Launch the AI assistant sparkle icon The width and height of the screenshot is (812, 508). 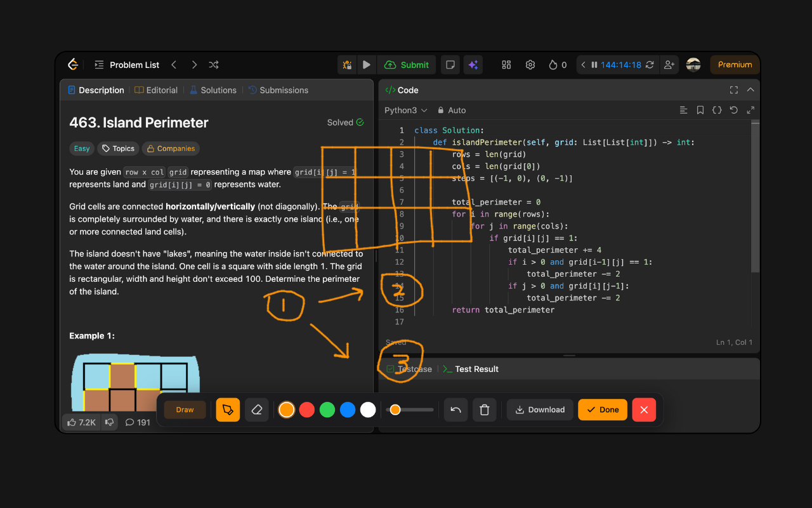[473, 64]
